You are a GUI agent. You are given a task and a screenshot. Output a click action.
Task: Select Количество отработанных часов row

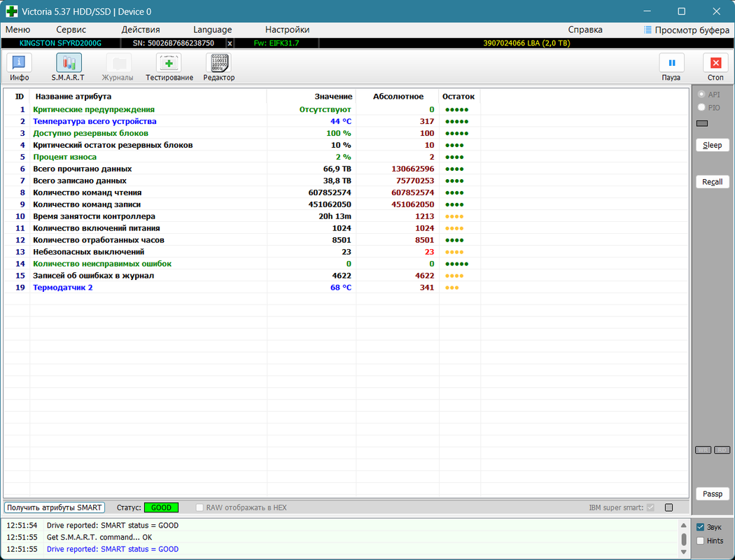(346, 240)
